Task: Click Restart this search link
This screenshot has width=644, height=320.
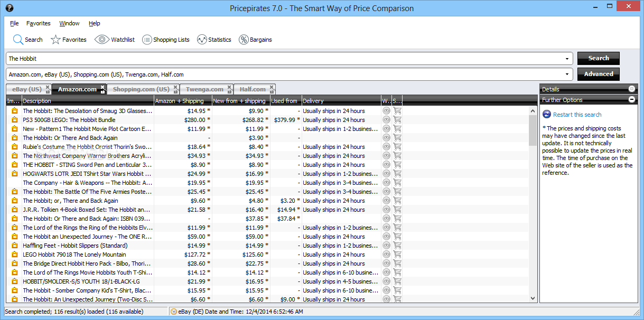Action: pos(577,115)
